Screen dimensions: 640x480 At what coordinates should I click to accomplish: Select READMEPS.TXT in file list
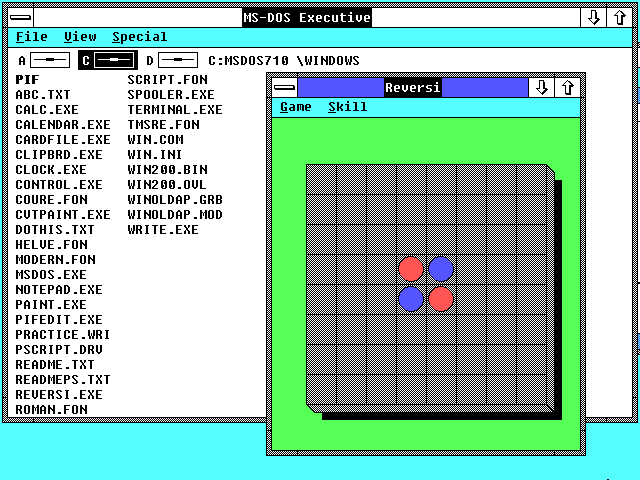(x=63, y=380)
